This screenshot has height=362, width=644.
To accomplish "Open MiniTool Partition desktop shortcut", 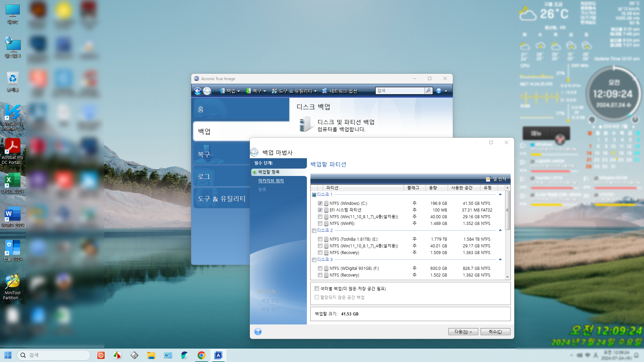I will click(13, 287).
